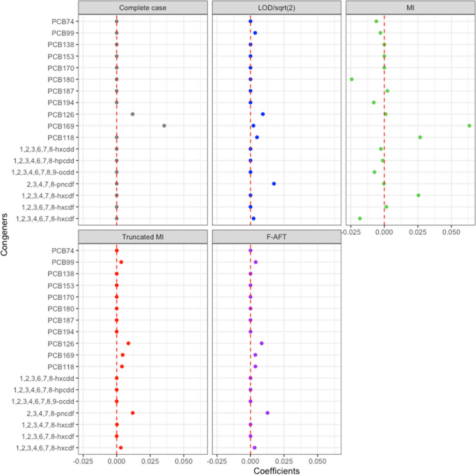476x475 pixels.
Task: Select the green PCB169 point in MI panel
Action: click(469, 126)
